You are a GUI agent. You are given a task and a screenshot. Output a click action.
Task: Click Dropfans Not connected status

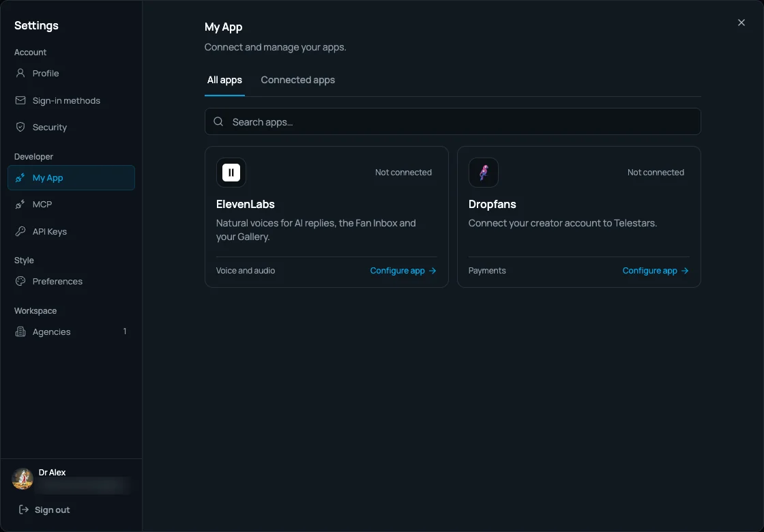pyautogui.click(x=656, y=173)
